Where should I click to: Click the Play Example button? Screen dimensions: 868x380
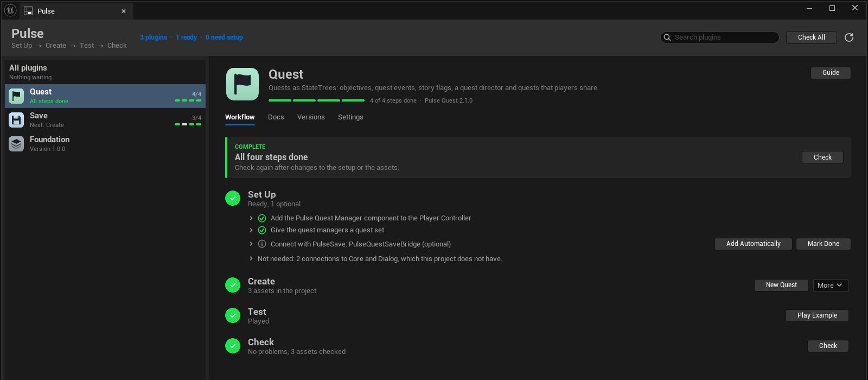pos(817,315)
